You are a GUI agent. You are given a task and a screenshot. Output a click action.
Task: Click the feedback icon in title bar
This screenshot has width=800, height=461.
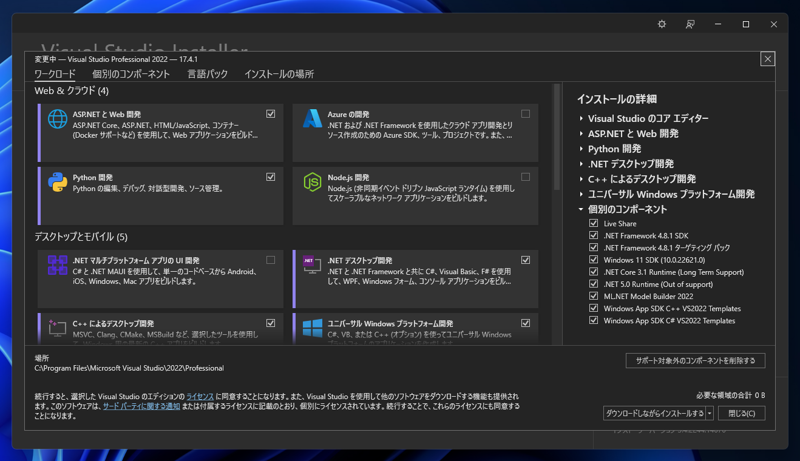690,24
